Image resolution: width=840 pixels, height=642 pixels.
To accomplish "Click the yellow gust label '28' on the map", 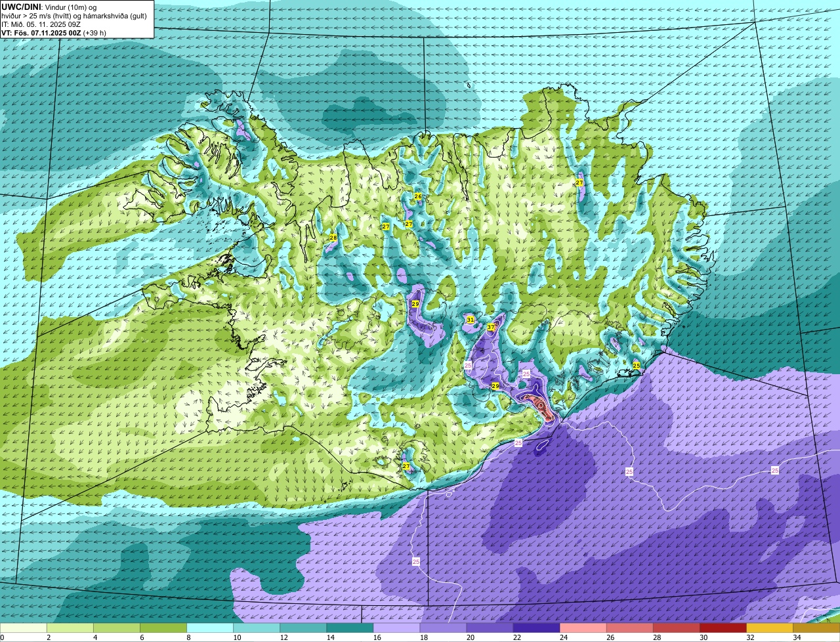I will 333,238.
